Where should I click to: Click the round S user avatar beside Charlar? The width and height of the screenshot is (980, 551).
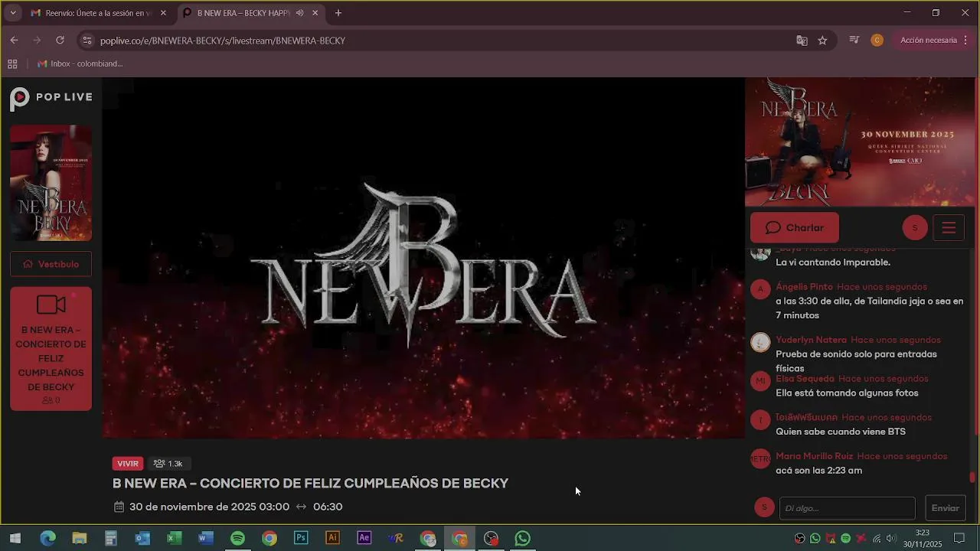914,228
